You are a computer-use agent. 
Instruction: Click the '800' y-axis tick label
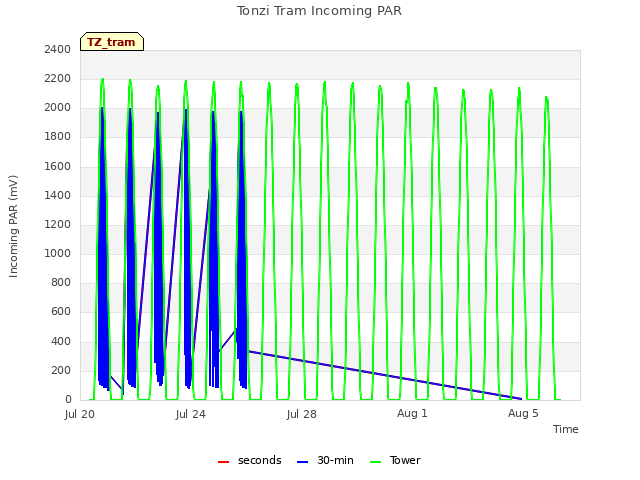61,282
